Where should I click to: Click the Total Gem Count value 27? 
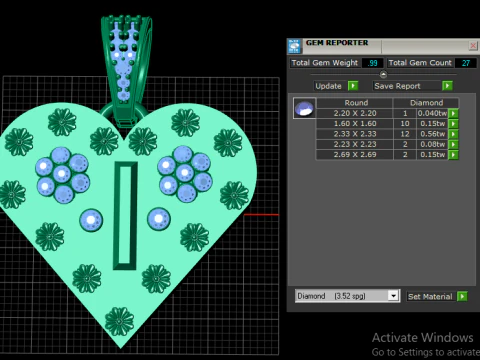(x=466, y=63)
